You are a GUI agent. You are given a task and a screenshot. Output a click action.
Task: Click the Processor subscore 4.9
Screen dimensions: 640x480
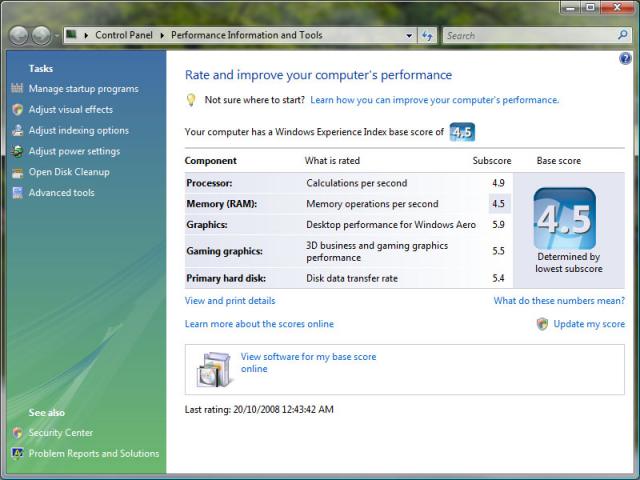pyautogui.click(x=498, y=183)
